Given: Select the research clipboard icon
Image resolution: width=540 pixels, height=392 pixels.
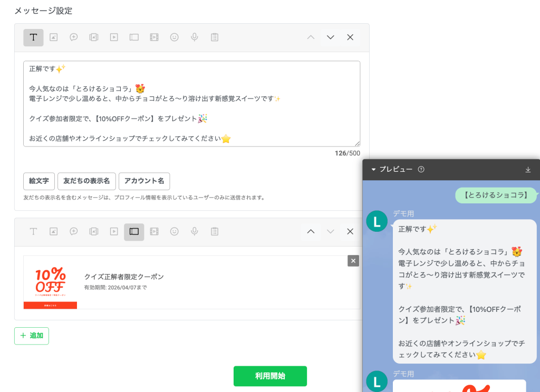Looking at the screenshot, I should [x=214, y=37].
